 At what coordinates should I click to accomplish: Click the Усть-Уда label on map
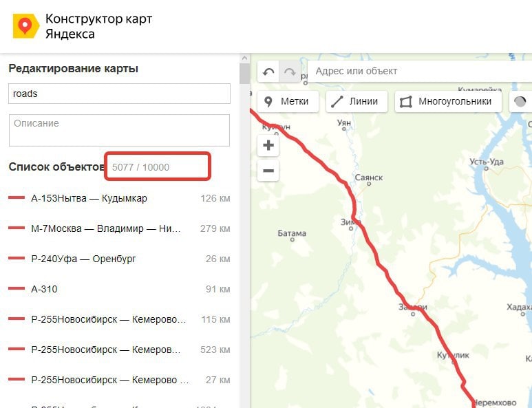pyautogui.click(x=487, y=162)
